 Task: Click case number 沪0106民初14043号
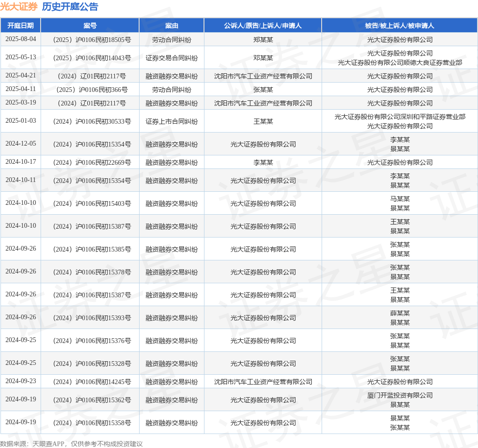click(x=92, y=58)
